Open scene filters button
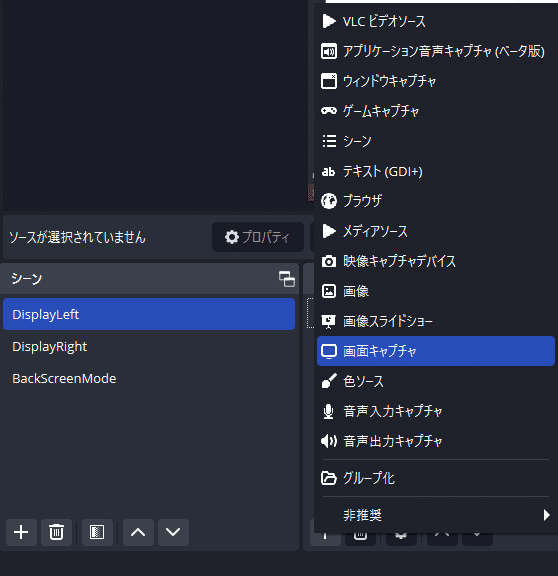Screen dimensions: 558x576 (97, 532)
